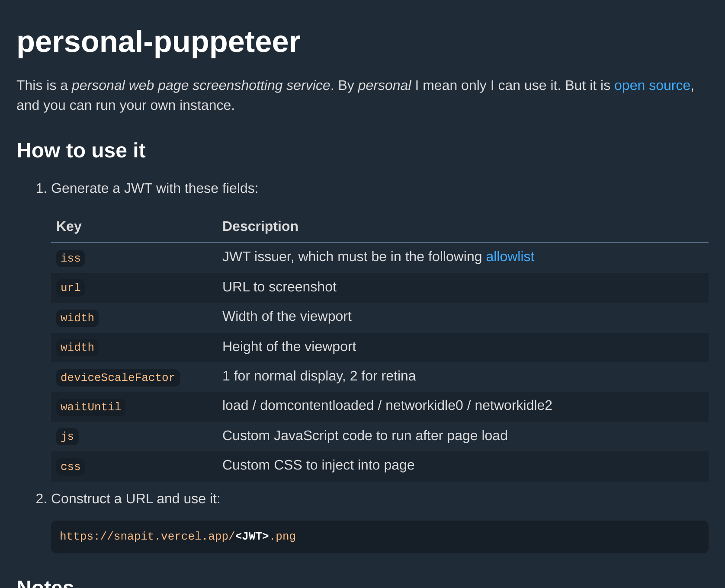Click the url key code label
Screen dimensions: 725x588
71,288
